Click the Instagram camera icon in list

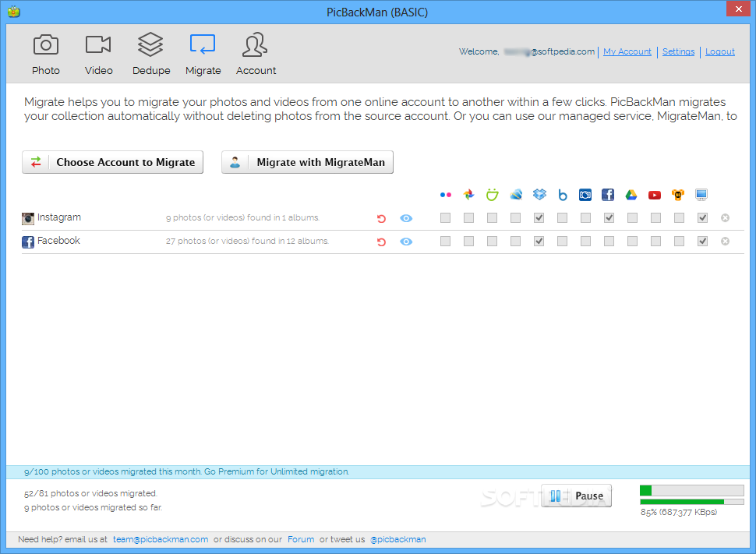pos(28,218)
